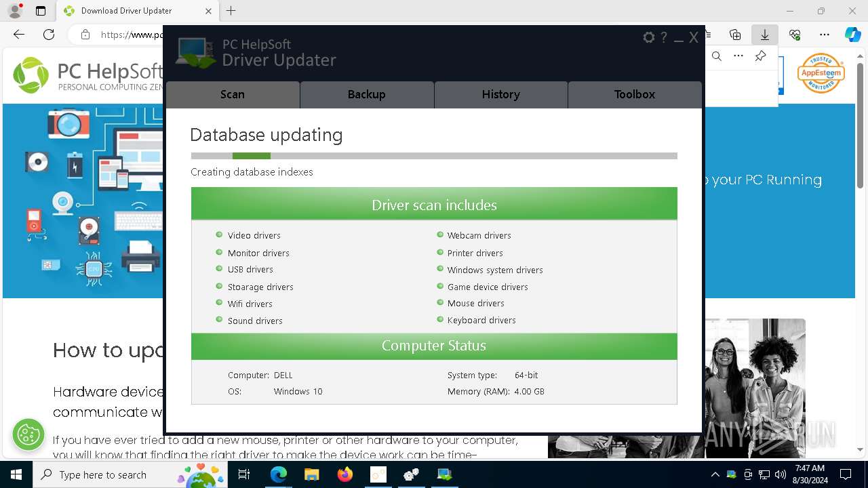This screenshot has width=868, height=488.
Task: Select 'Monitor drivers' text
Action: click(x=258, y=253)
